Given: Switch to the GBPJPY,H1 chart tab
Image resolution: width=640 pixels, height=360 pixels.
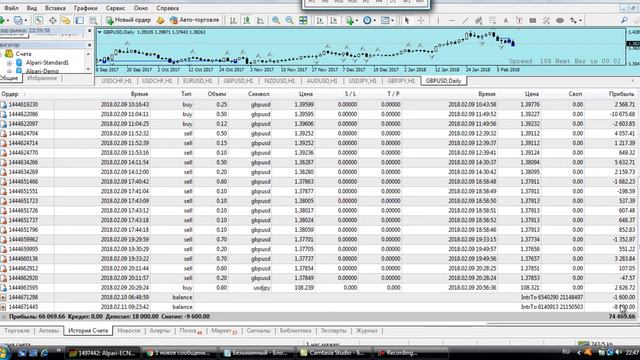Looking at the screenshot, I should click(x=401, y=81).
